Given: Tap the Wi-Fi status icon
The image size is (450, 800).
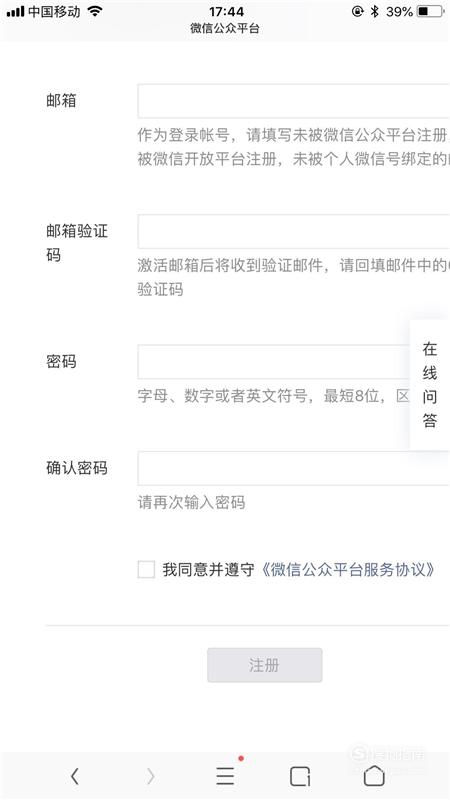Looking at the screenshot, I should click(x=95, y=11).
